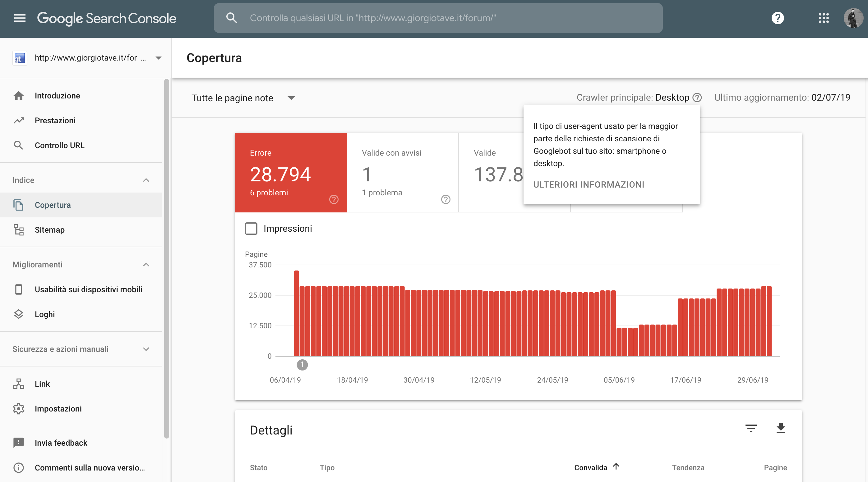
Task: Open the hamburger navigation menu
Action: [x=20, y=18]
